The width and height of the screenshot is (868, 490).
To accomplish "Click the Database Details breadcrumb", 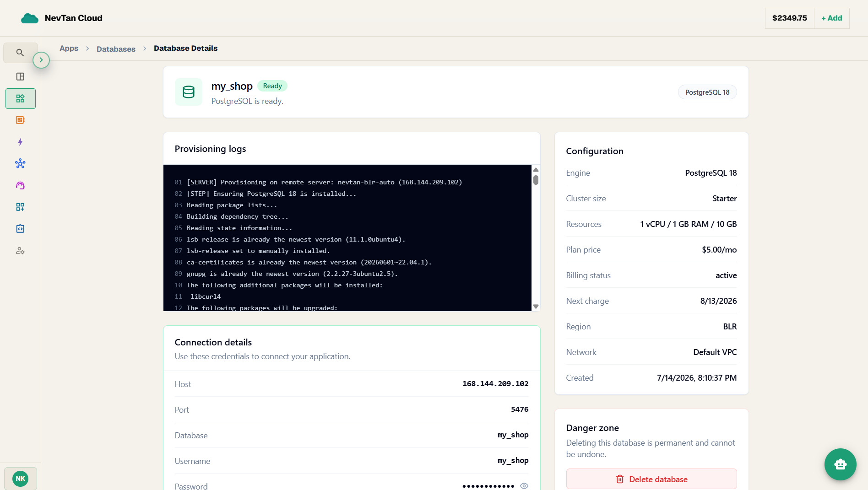I will 185,48.
